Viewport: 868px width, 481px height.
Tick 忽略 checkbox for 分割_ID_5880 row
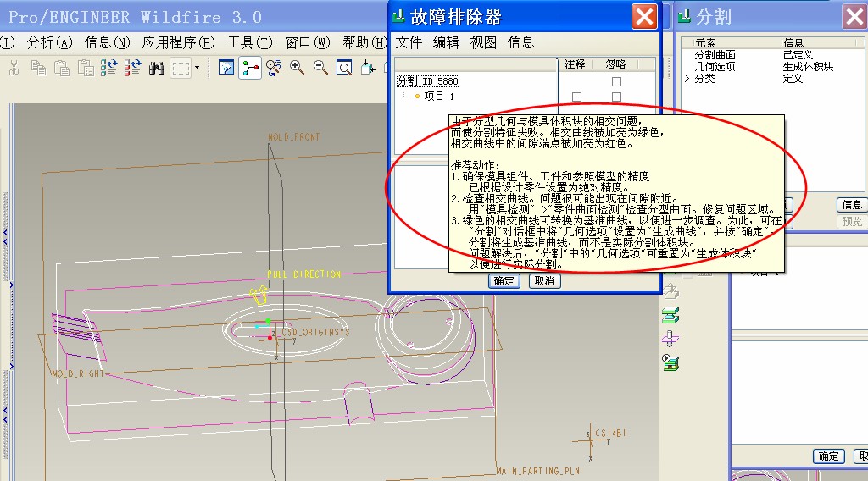pos(616,82)
